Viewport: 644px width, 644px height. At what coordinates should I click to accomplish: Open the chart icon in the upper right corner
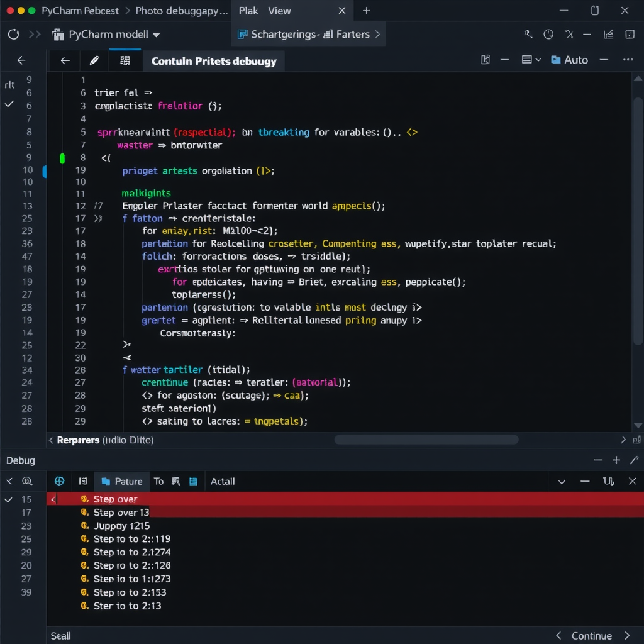tap(608, 34)
